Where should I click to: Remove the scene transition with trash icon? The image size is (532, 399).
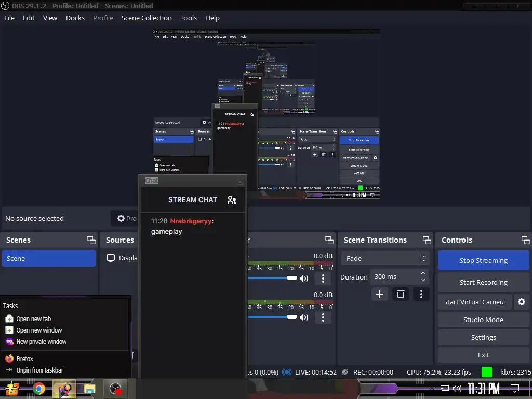[x=401, y=294]
